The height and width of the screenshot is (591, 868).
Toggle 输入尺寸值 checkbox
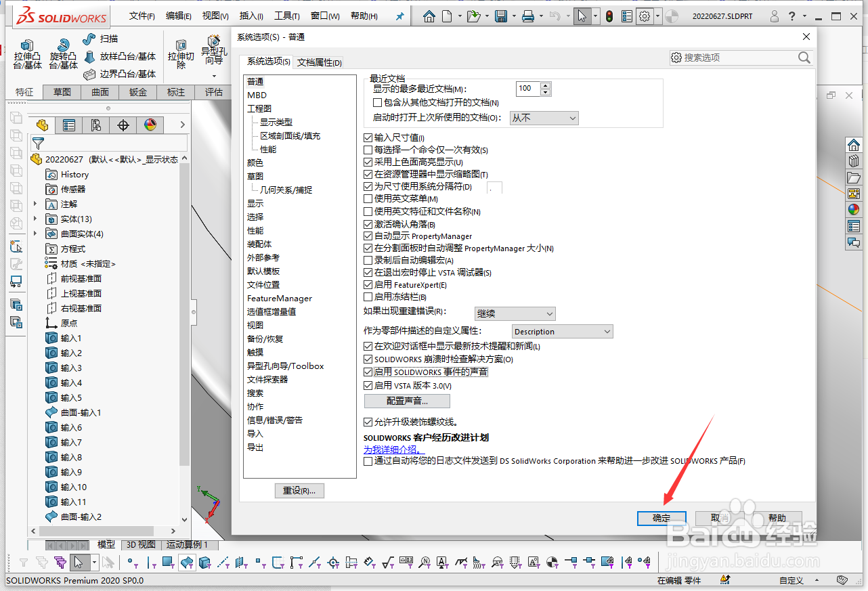click(368, 137)
